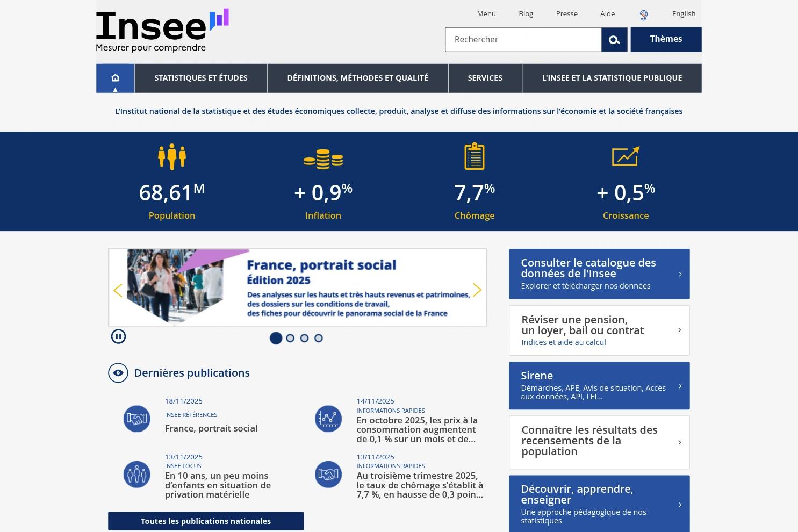The height and width of the screenshot is (532, 798).
Task: Switch site language to English
Action: [x=684, y=14]
